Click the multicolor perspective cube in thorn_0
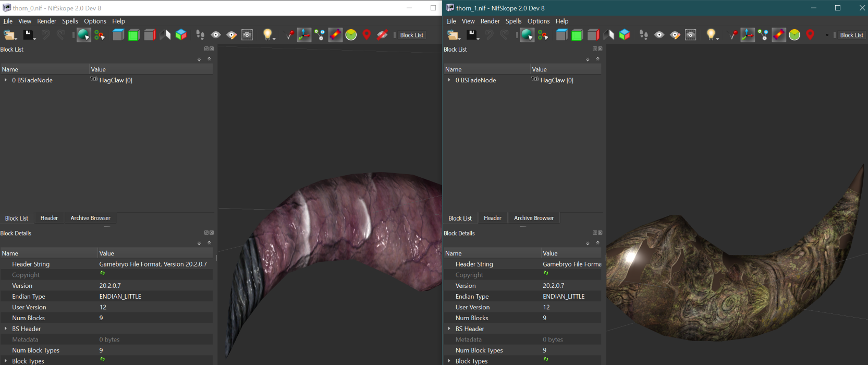This screenshot has height=365, width=868. (181, 35)
